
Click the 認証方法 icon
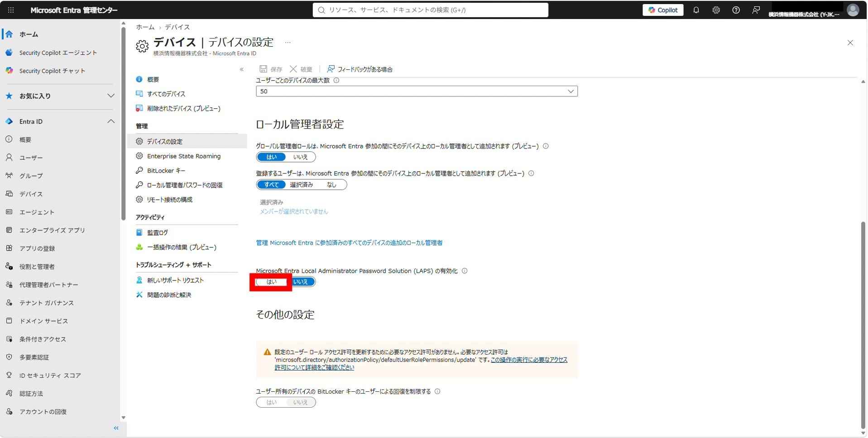(x=9, y=393)
